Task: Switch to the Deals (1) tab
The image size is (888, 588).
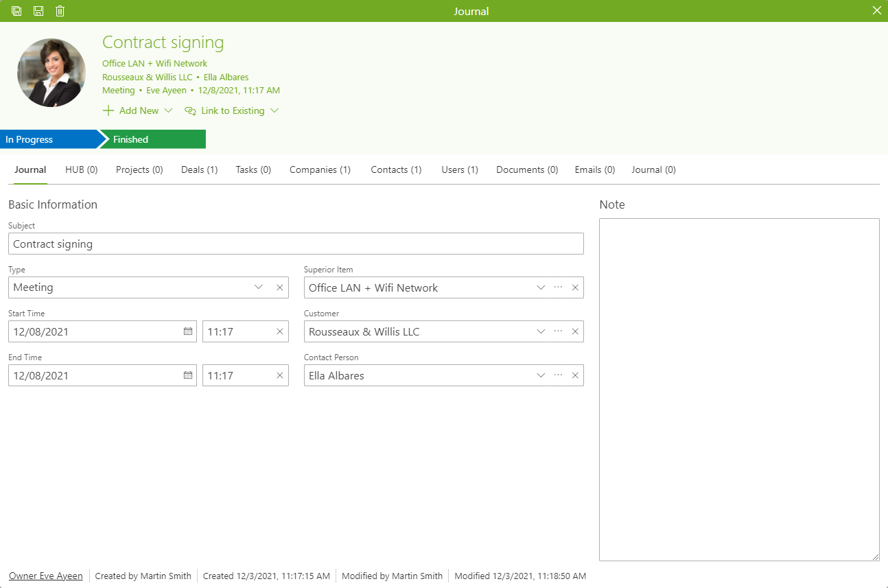Action: [x=199, y=169]
